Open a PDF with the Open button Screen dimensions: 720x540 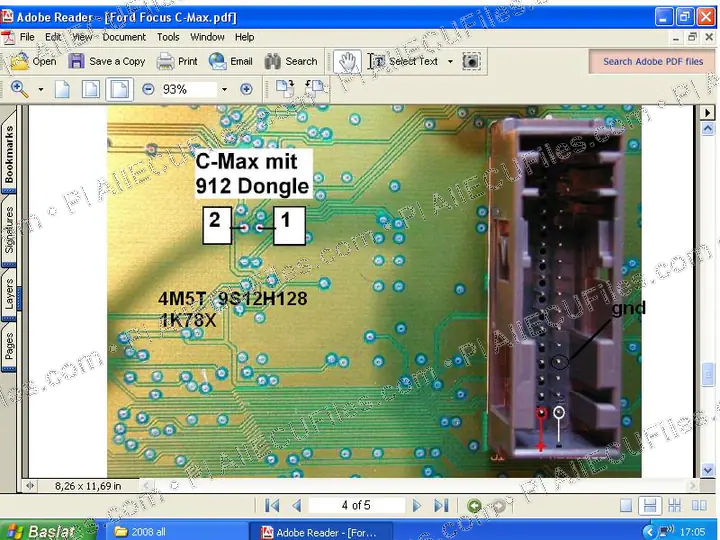(x=33, y=61)
